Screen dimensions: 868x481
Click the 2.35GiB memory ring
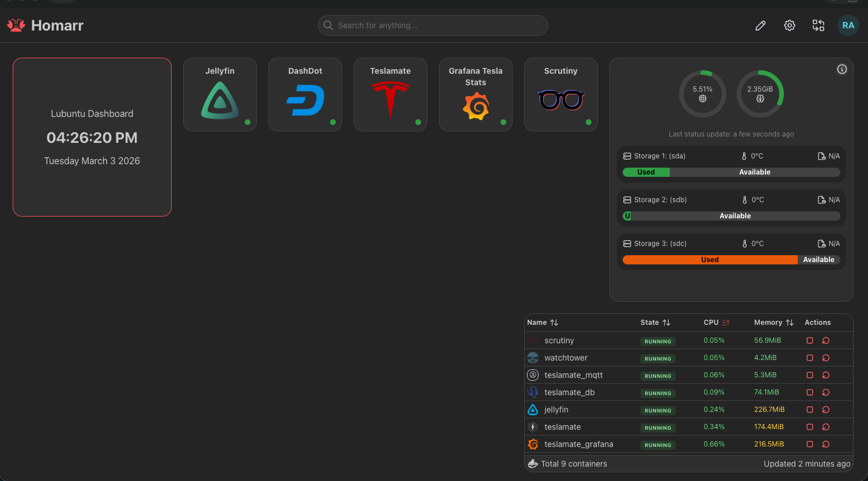click(760, 93)
